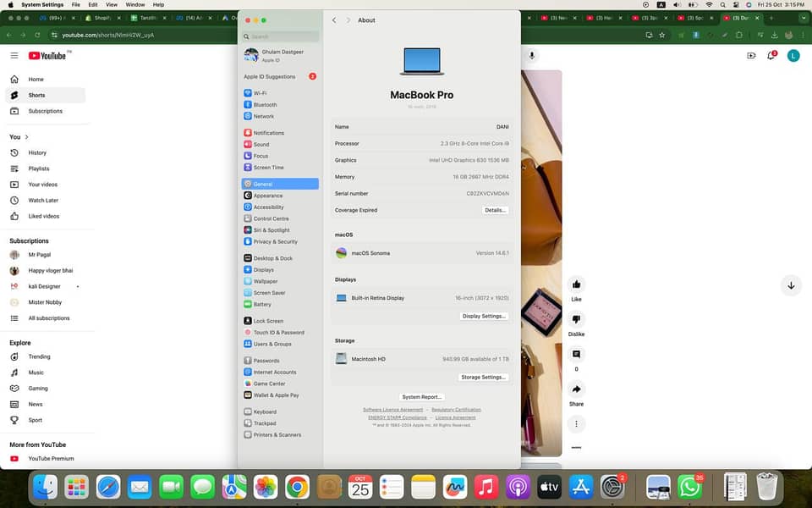Expand the You section chevron

point(26,137)
